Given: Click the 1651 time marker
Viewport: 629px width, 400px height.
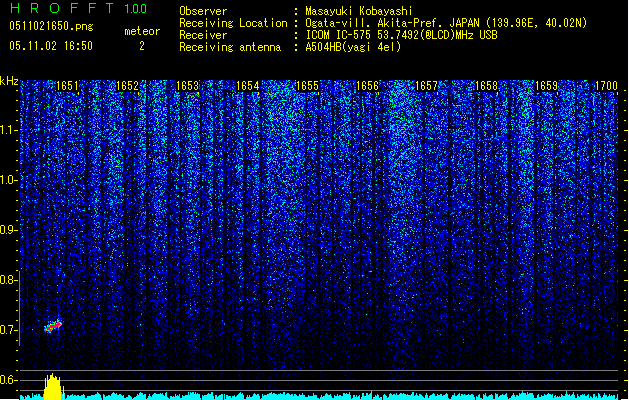Looking at the screenshot, I should coord(67,86).
